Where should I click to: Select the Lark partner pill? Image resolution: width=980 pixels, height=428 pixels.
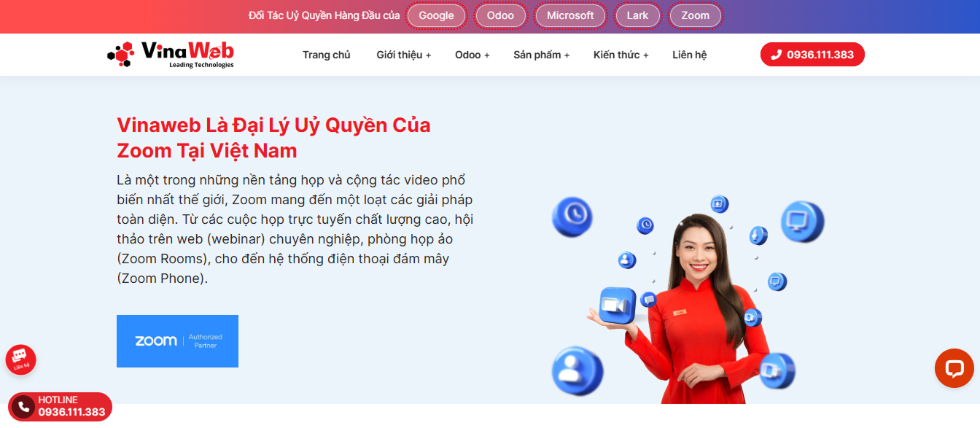(637, 15)
